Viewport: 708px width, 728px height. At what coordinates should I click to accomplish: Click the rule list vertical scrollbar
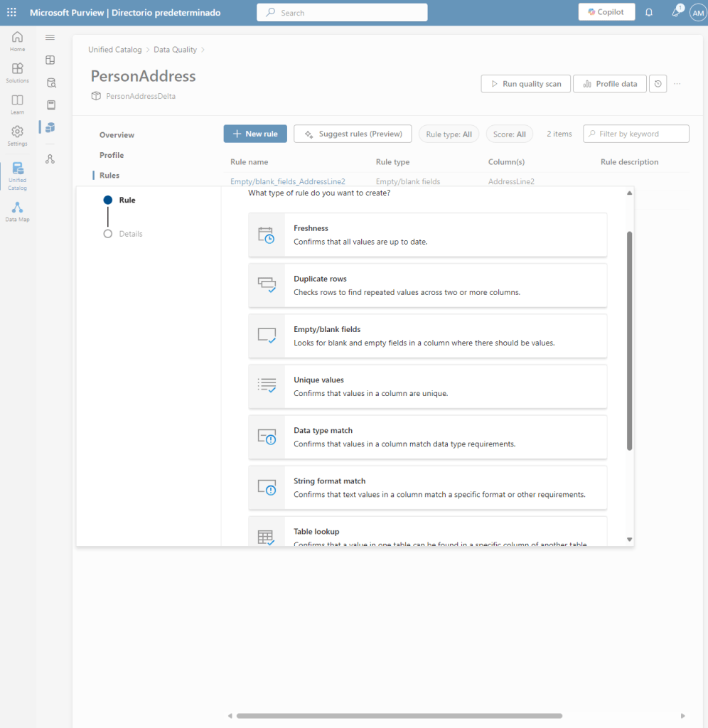630,341
